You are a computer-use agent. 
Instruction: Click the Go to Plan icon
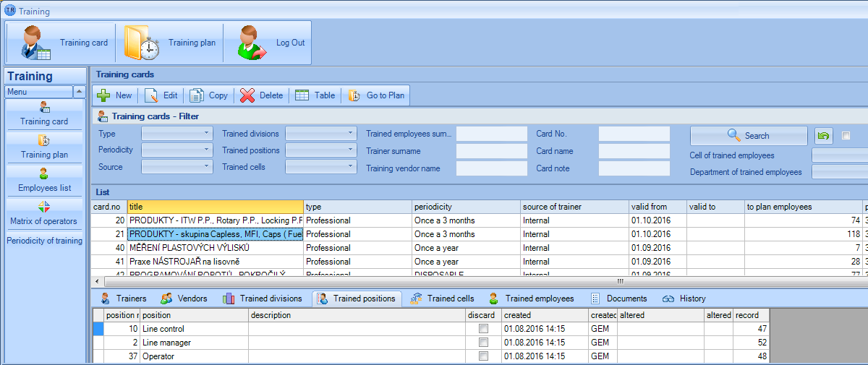354,95
